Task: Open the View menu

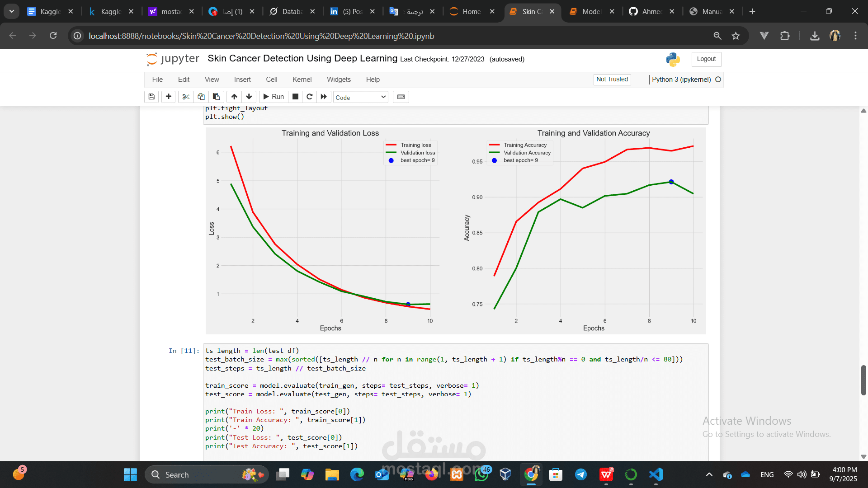Action: coord(212,80)
